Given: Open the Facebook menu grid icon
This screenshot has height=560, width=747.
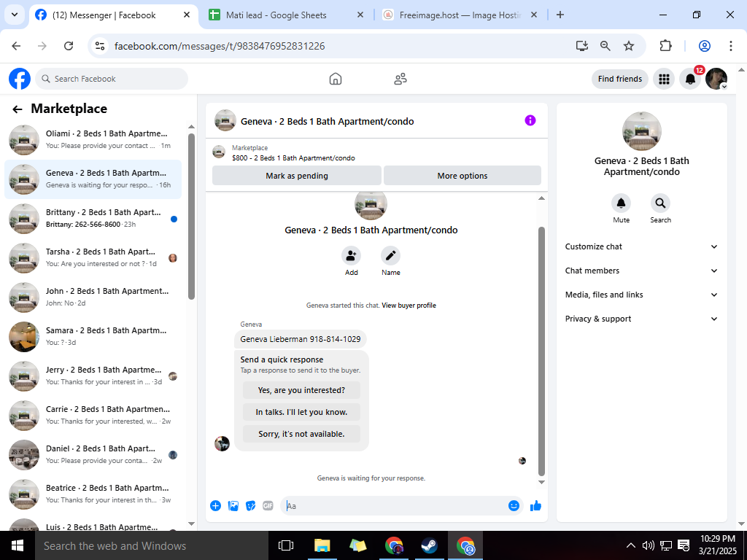Looking at the screenshot, I should tap(664, 79).
